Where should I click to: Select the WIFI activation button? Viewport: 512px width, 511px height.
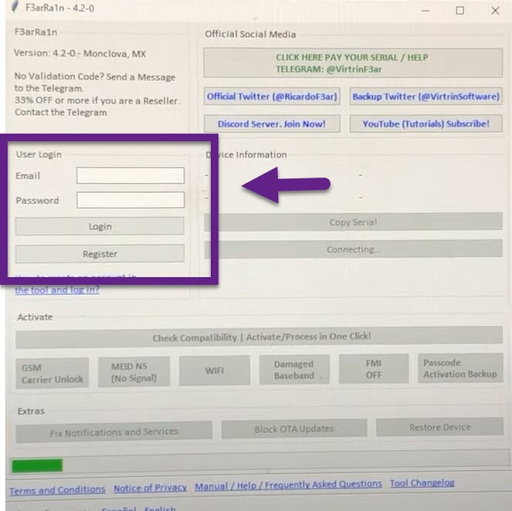pos(214,370)
